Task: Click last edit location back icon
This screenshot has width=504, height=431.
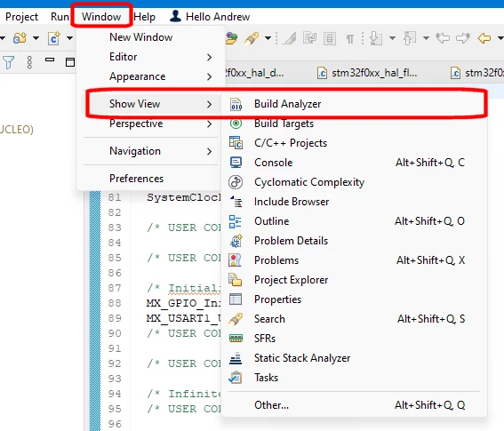Action: (x=443, y=38)
